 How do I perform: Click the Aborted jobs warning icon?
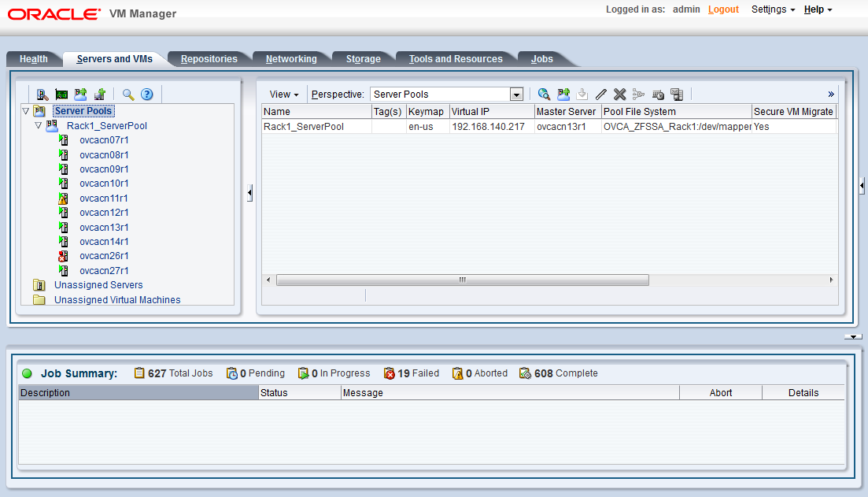[x=458, y=373]
